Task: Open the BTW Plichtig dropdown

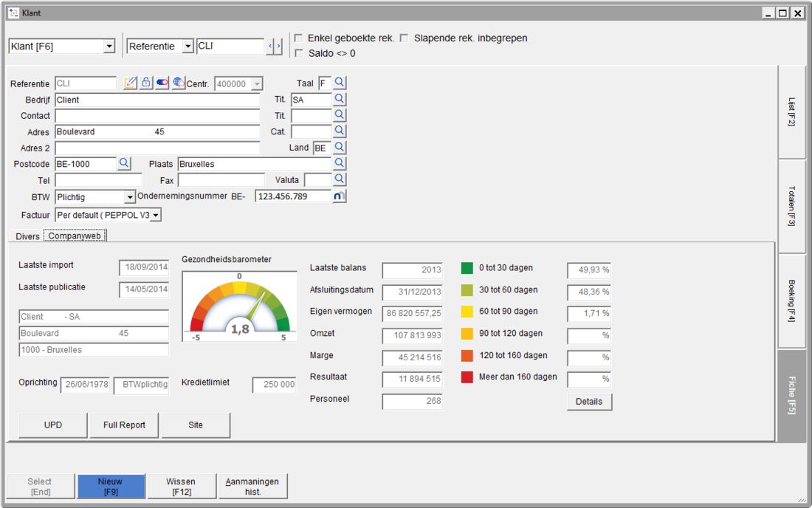Action: (130, 197)
